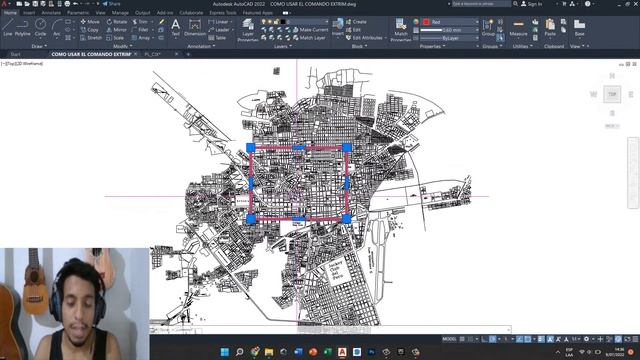Screen dimensions: 640x360
Task: Click the Insert block icon
Action: [338, 27]
